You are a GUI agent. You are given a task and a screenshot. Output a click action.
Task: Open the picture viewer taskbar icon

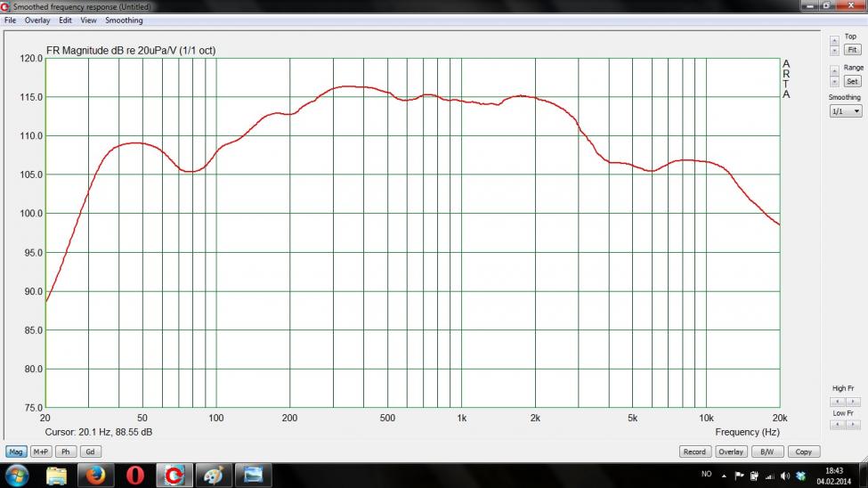[x=253, y=476]
